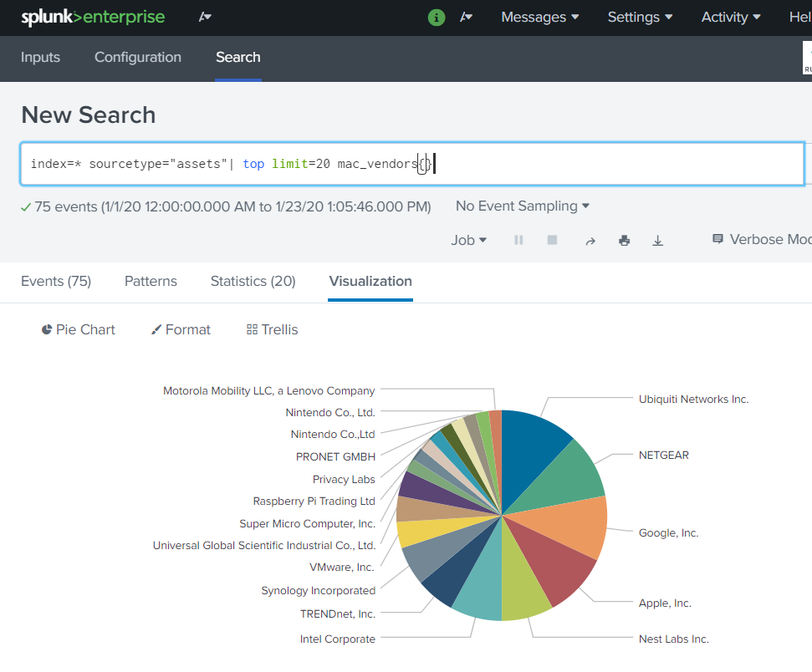Open the Job dropdown menu

click(x=468, y=240)
